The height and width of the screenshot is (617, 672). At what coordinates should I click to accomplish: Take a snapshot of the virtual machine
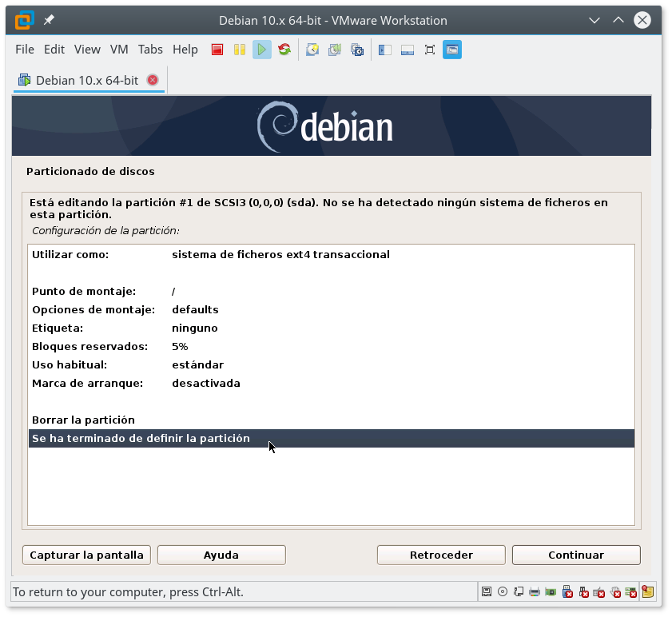coord(312,50)
